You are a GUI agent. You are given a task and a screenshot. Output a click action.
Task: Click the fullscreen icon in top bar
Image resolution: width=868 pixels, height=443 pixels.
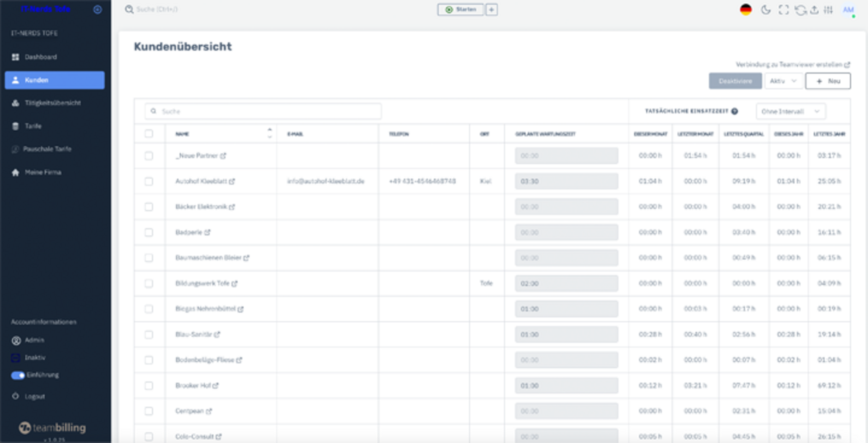click(x=783, y=10)
